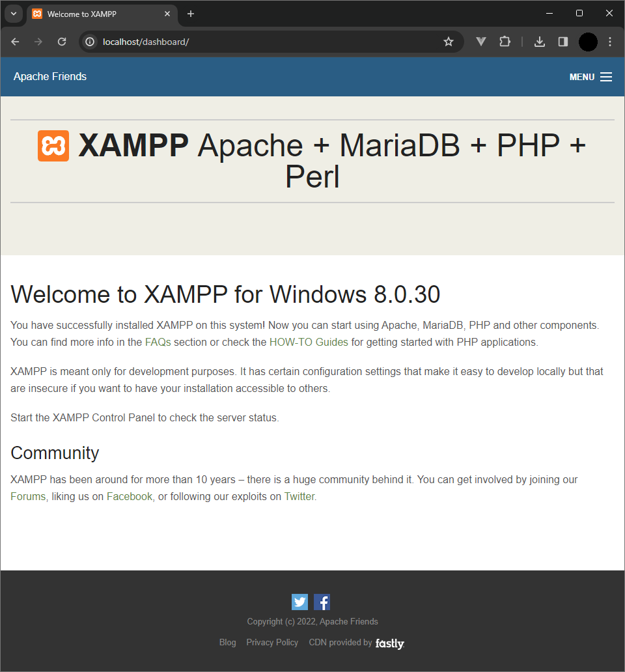Viewport: 625px width, 672px height.
Task: Click the localhost/dashboard/ address field
Action: pos(270,42)
